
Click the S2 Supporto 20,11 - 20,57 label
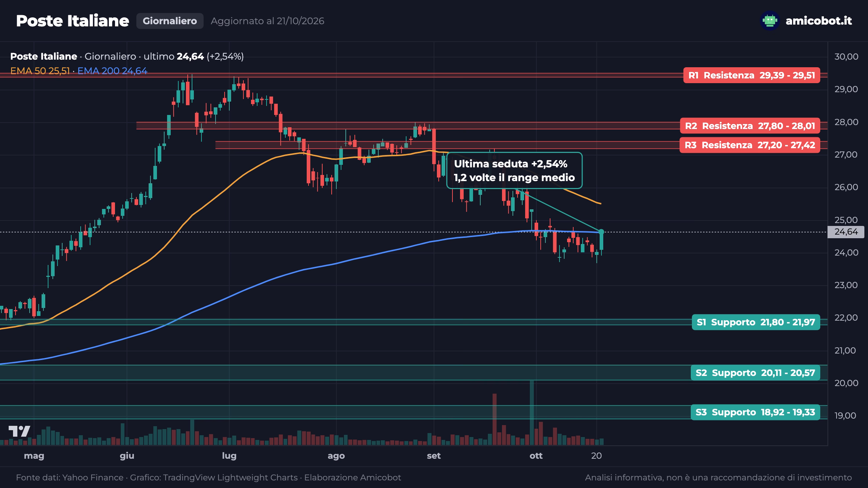756,373
